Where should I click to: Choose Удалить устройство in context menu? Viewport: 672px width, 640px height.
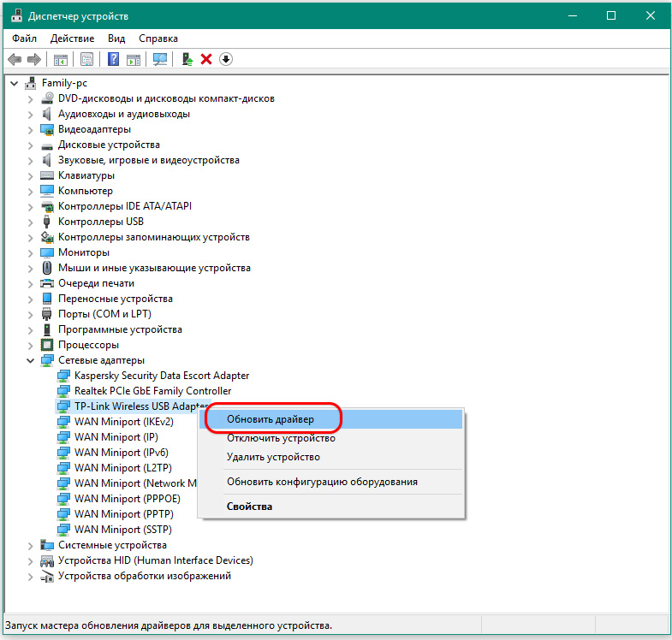pos(331,457)
